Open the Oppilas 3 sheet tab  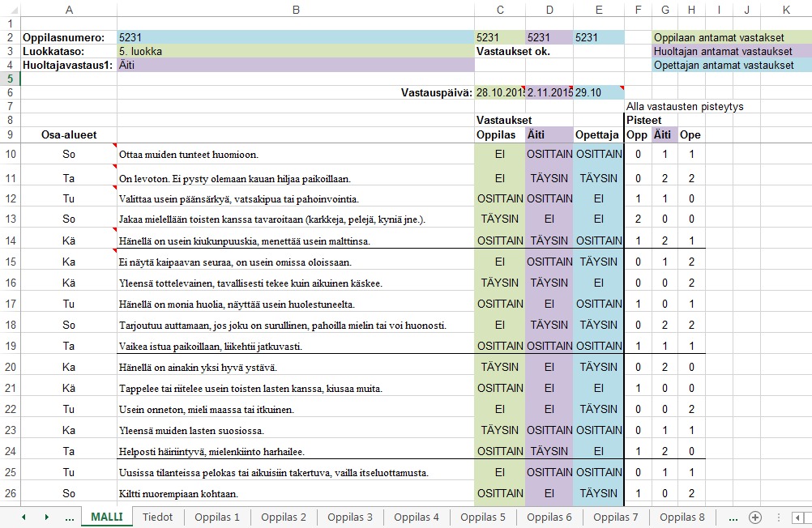click(x=349, y=517)
